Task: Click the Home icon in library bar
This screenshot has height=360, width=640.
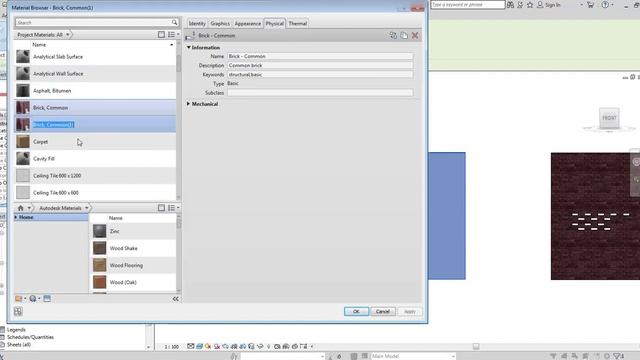Action: coord(20,208)
